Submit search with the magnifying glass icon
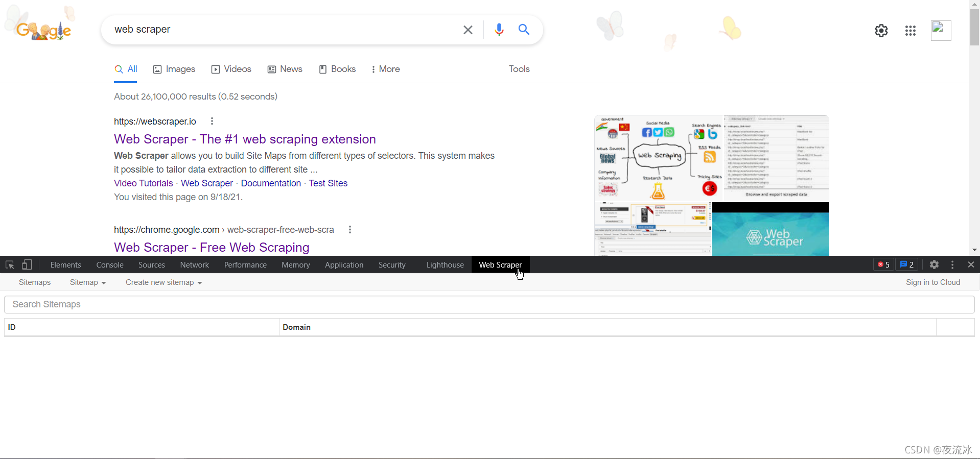Image resolution: width=980 pixels, height=459 pixels. [x=524, y=30]
